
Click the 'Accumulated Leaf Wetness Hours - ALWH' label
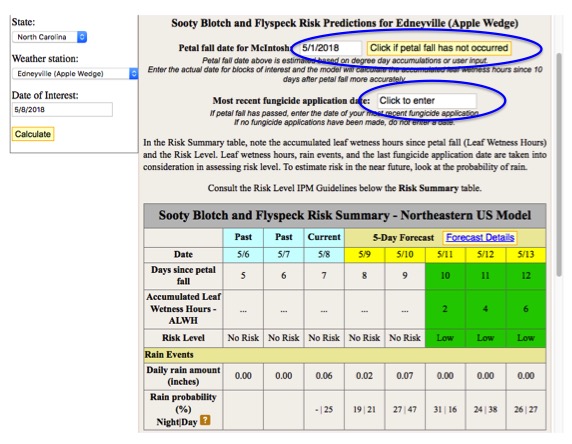tap(183, 309)
